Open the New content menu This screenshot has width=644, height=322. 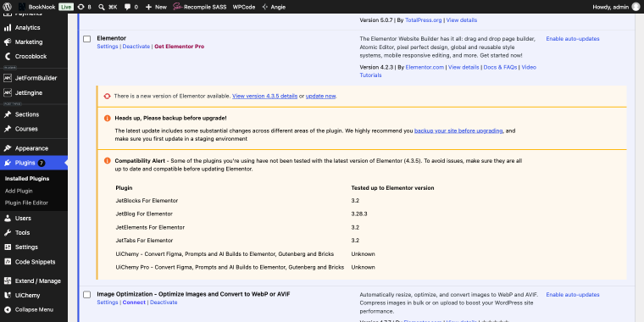pos(156,7)
